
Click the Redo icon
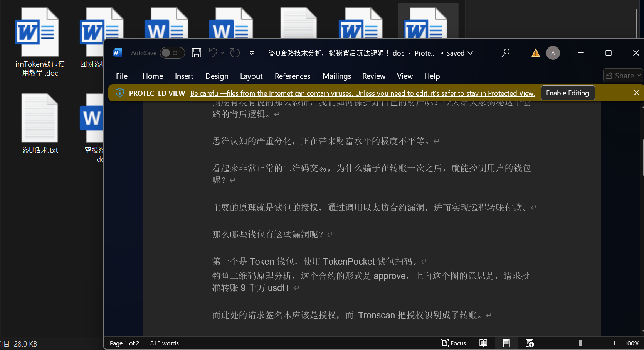click(235, 53)
